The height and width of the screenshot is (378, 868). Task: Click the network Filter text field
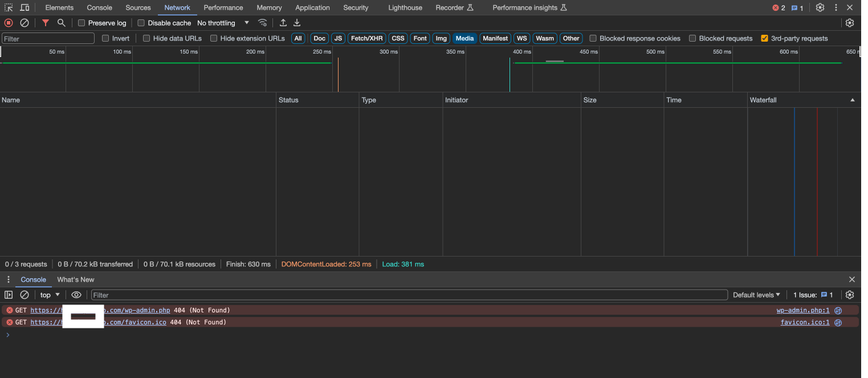pyautogui.click(x=48, y=38)
